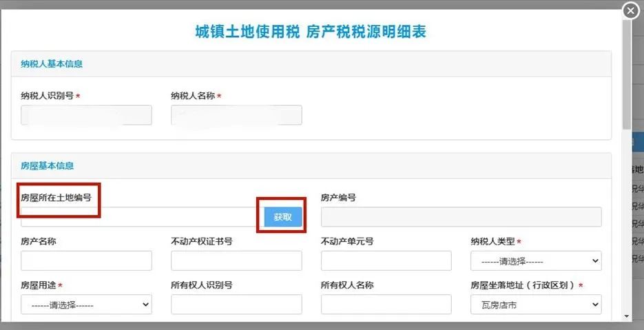The height and width of the screenshot is (330, 644).
Task: Click the 纳税人识别号 field
Action: [86, 115]
